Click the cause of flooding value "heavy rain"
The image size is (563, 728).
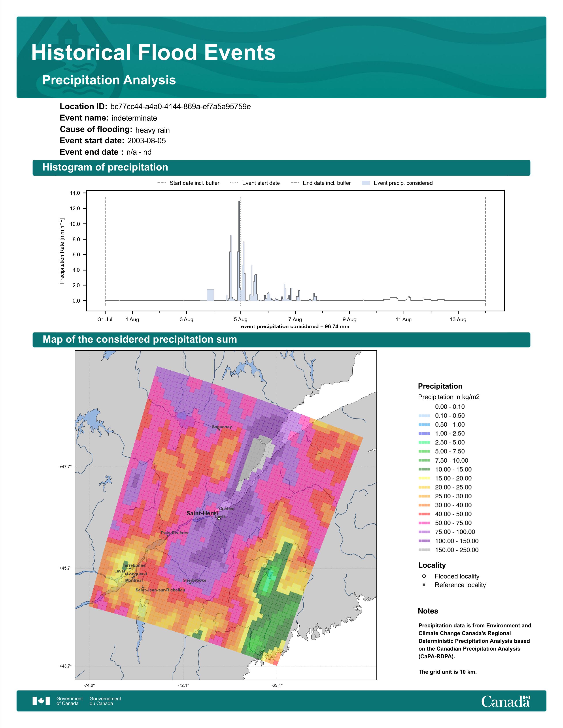click(152, 130)
